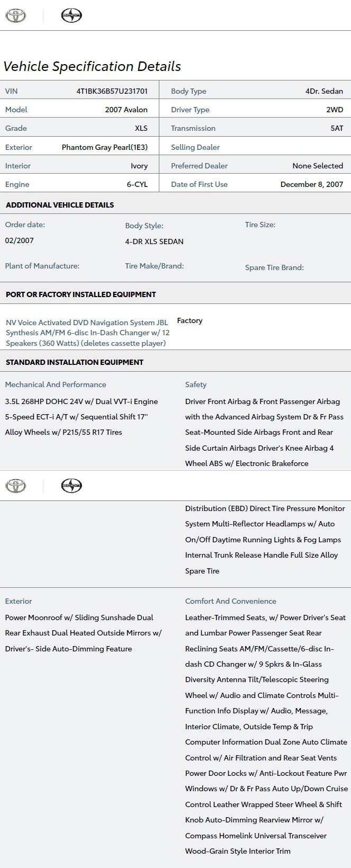
Task: Click the 'XLS' grade value
Action: click(x=141, y=128)
